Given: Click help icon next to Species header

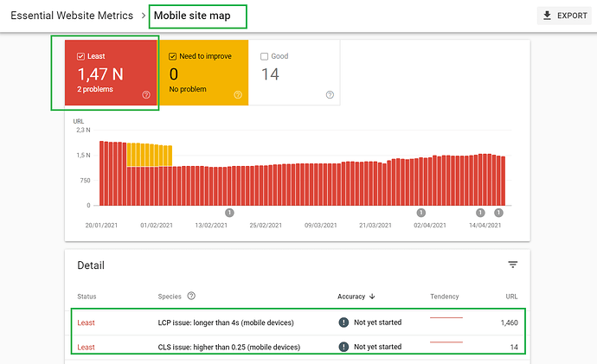Looking at the screenshot, I should [191, 296].
